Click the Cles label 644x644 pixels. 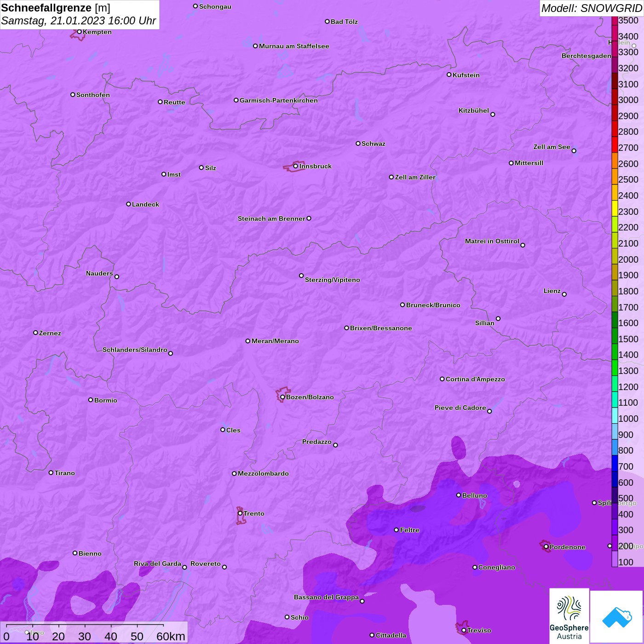coord(233,430)
